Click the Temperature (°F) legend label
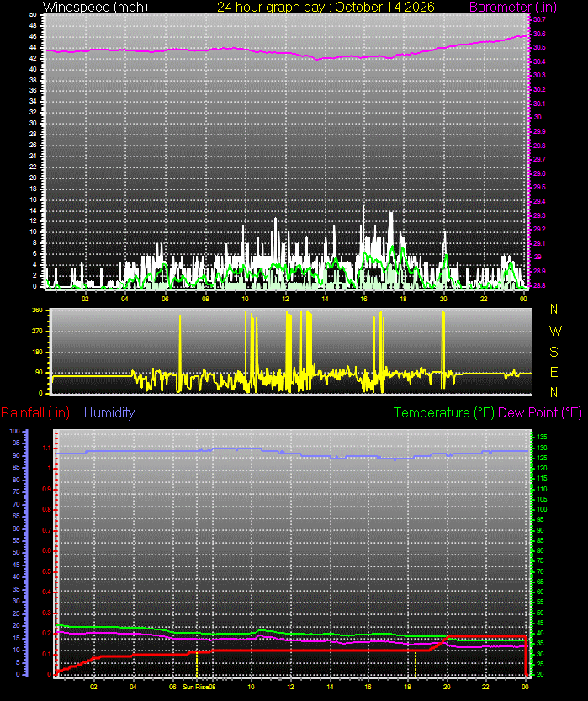 [444, 412]
